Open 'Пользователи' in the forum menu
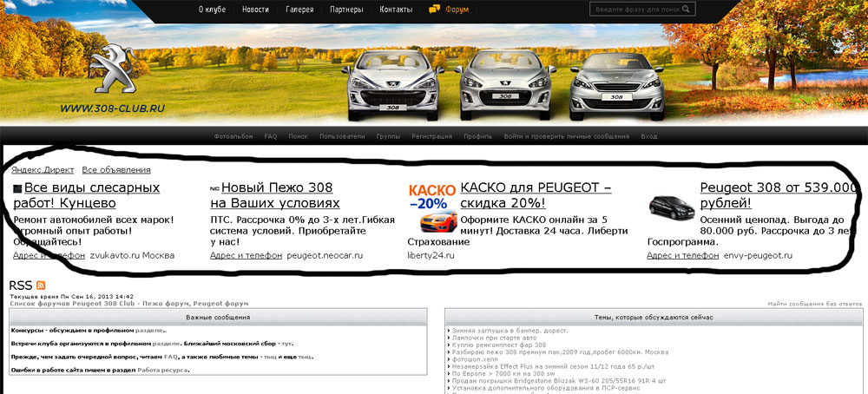Screen dimensions: 868x394 342,136
